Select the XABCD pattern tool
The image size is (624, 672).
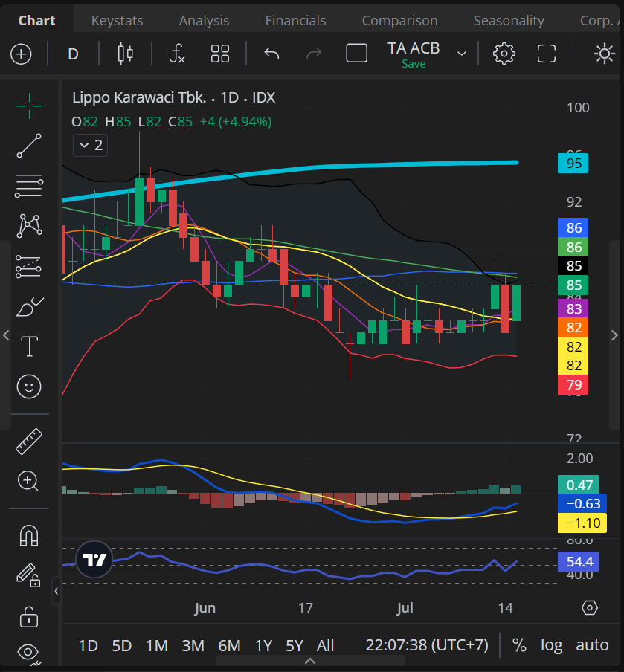(x=29, y=226)
